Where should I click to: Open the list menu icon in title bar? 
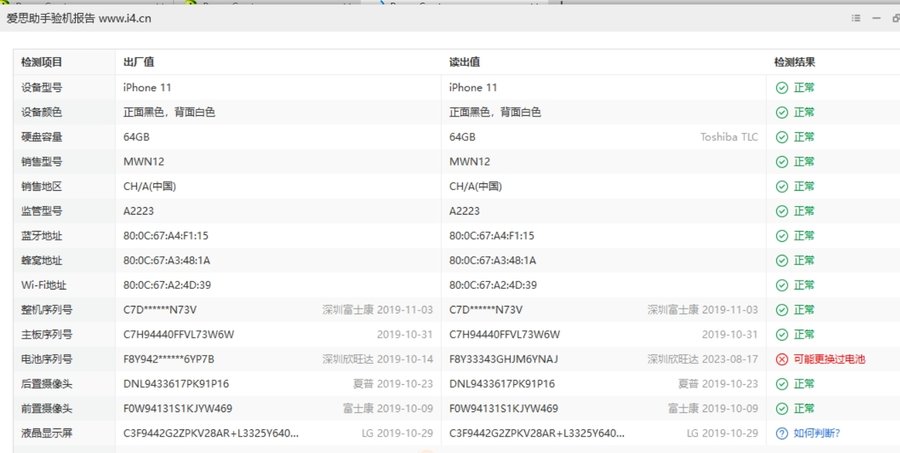pos(856,18)
